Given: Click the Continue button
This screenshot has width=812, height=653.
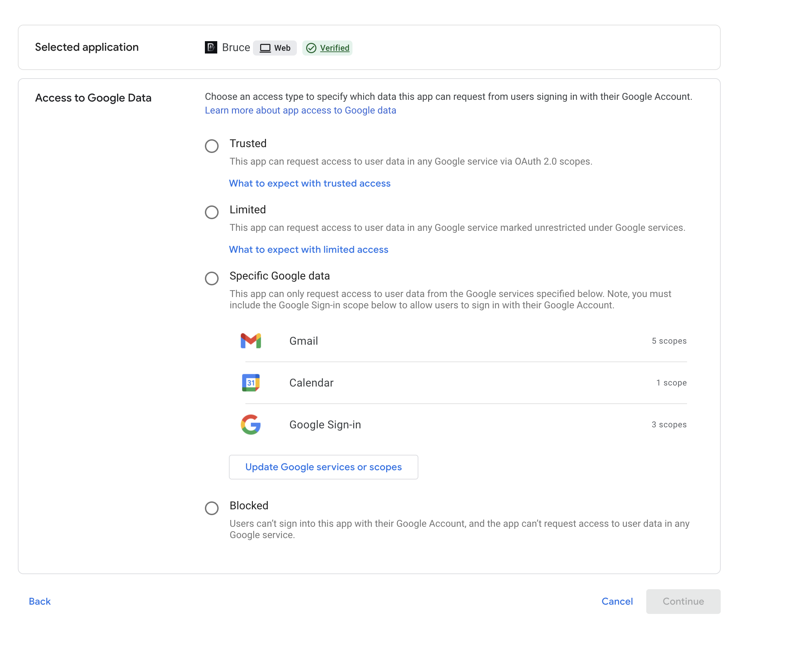Looking at the screenshot, I should tap(683, 602).
